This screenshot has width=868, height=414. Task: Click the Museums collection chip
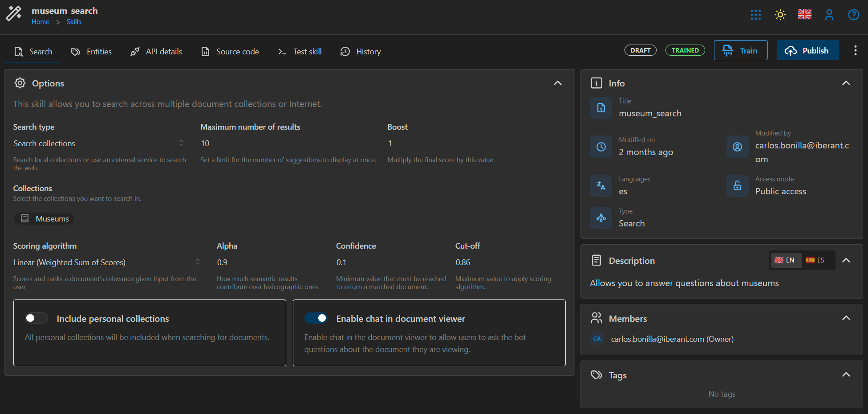tap(44, 218)
